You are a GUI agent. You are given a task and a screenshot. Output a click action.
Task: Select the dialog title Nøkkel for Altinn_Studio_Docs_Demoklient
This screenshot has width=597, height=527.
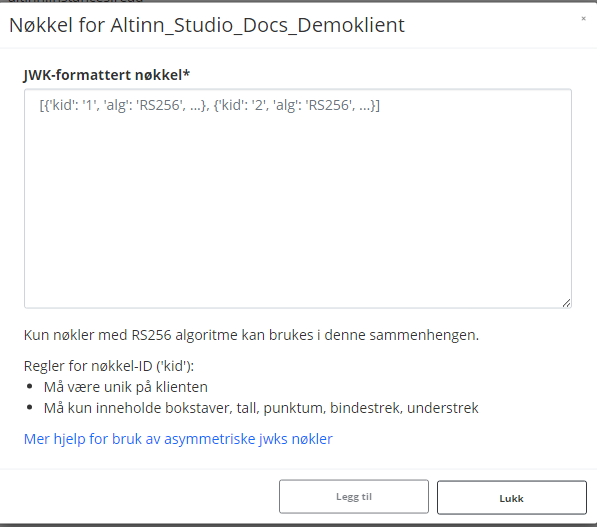click(207, 26)
